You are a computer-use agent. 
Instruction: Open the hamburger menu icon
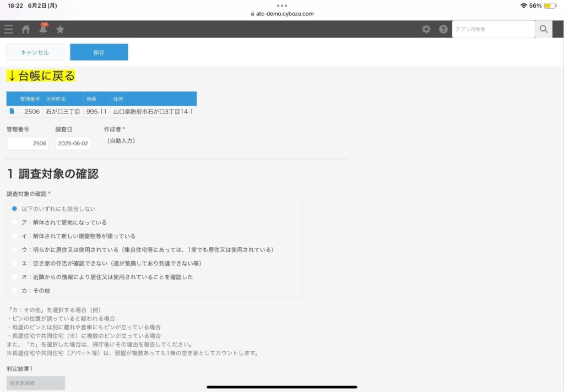pos(9,29)
